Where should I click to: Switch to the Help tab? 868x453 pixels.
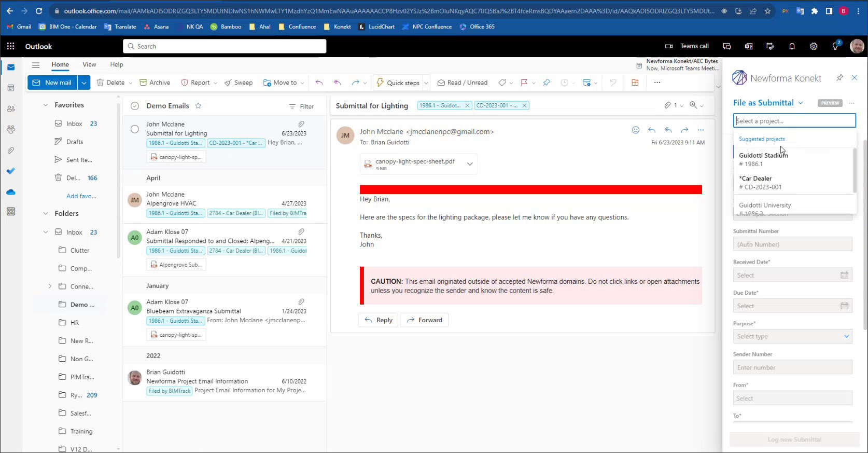point(117,65)
